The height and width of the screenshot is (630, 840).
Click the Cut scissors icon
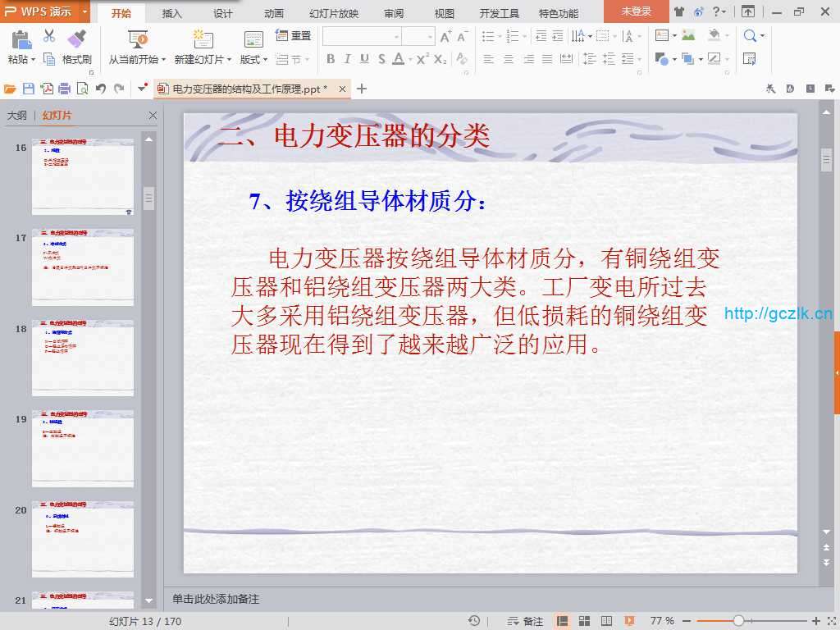[x=49, y=36]
